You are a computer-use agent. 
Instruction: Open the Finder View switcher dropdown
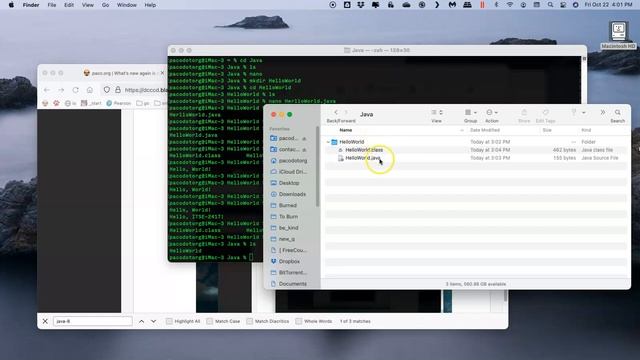point(437,112)
